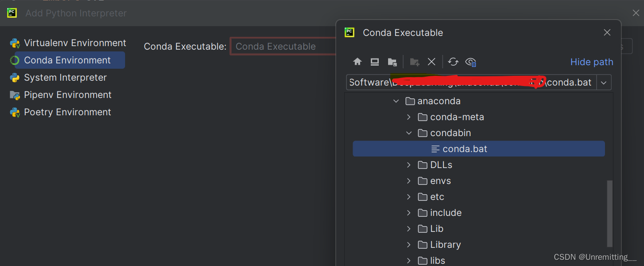The height and width of the screenshot is (266, 644).
Task: Choose Virtualenv Environment in the sidebar
Action: click(x=68, y=43)
